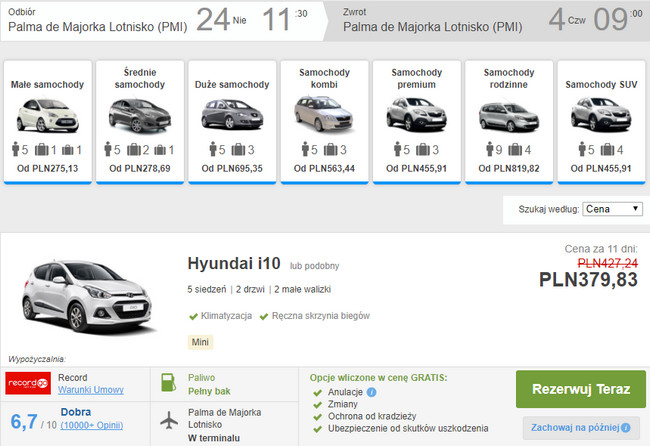Click Zachowaj na później button
Viewport: 650px width, 446px height.
[x=581, y=428]
